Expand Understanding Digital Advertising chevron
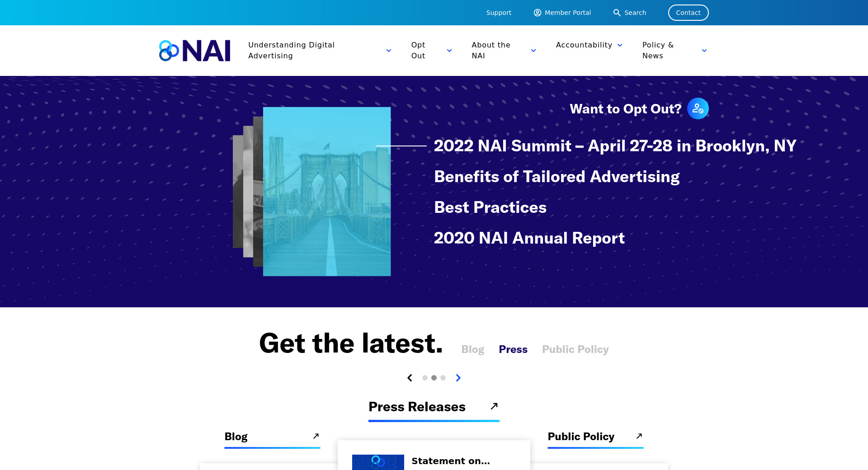The height and width of the screenshot is (470, 868). [x=389, y=51]
